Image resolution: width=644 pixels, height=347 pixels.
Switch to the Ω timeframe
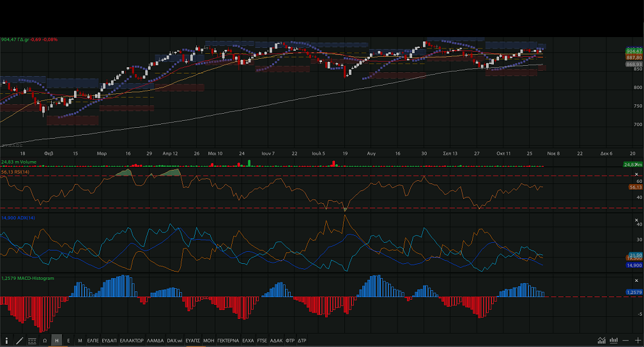[x=45, y=341]
